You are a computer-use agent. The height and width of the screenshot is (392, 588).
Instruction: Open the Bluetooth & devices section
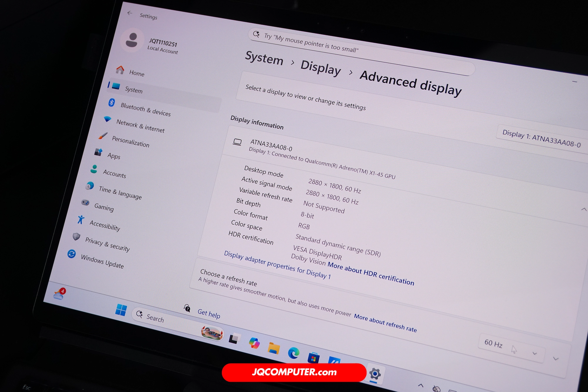tap(145, 109)
